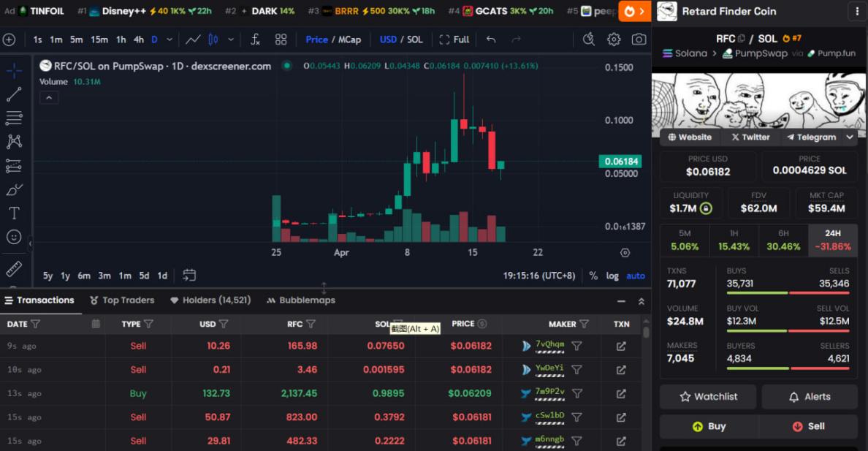Open the Bubblemaps tab
868x451 pixels.
point(300,300)
